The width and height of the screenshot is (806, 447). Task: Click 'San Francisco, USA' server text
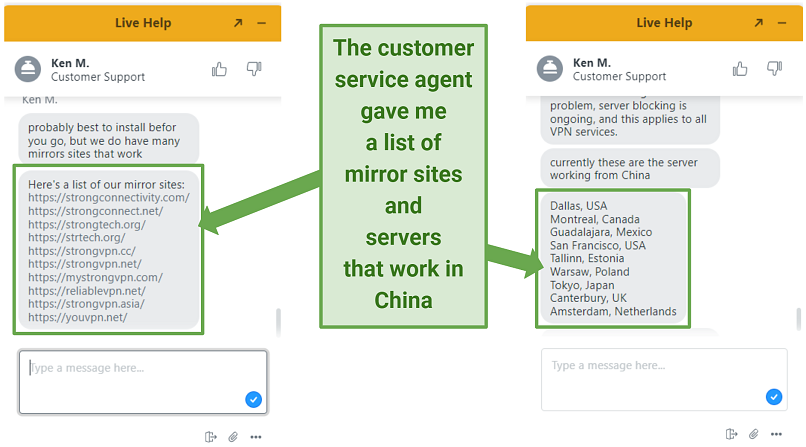tap(598, 246)
